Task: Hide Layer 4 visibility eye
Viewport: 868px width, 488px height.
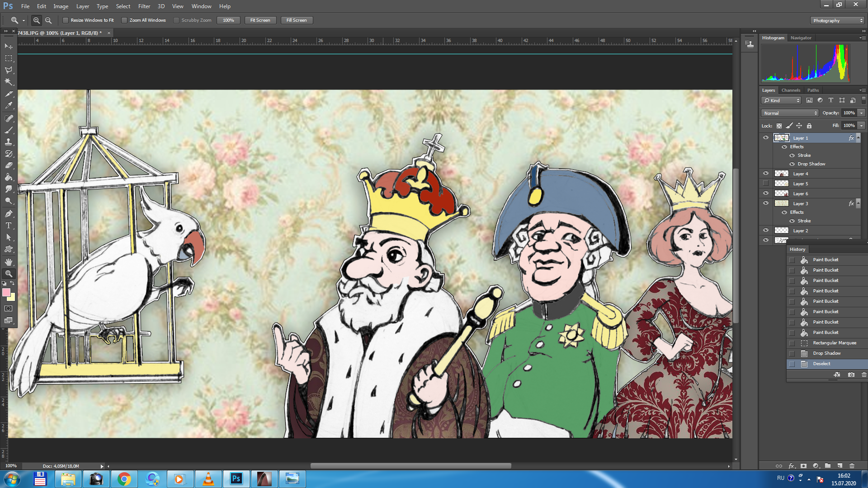Action: [x=766, y=174]
